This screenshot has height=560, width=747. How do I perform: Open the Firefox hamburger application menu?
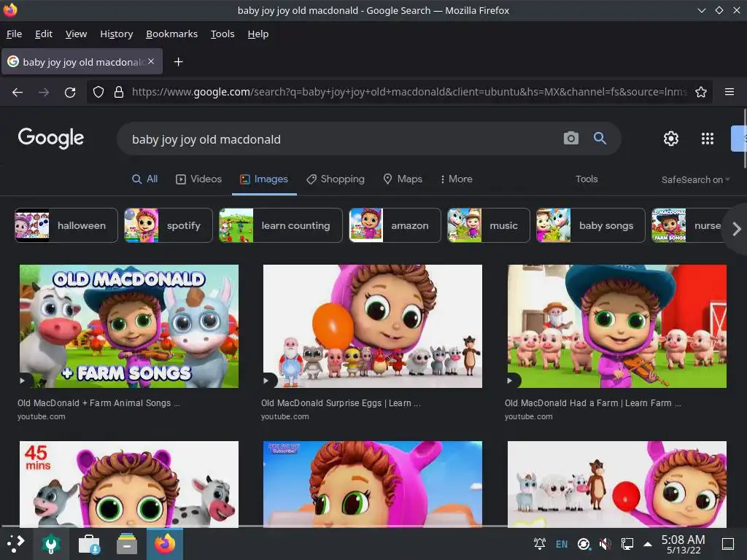729,92
